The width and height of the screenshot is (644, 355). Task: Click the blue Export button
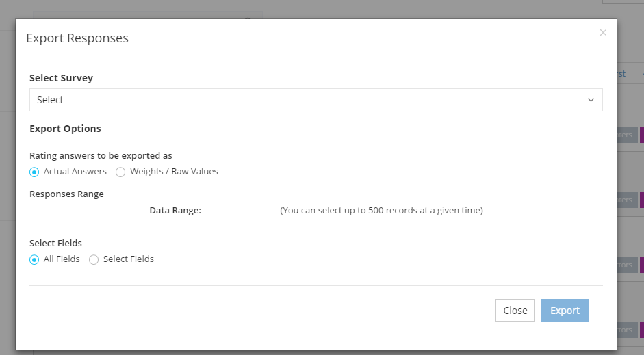pos(565,311)
